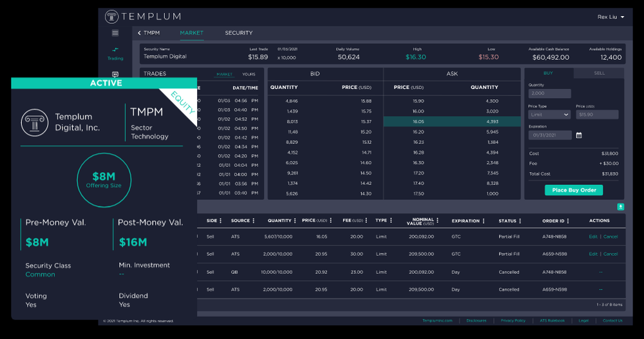This screenshot has height=339, width=644.
Task: Open the hamburger menu in sidebar
Action: (115, 33)
